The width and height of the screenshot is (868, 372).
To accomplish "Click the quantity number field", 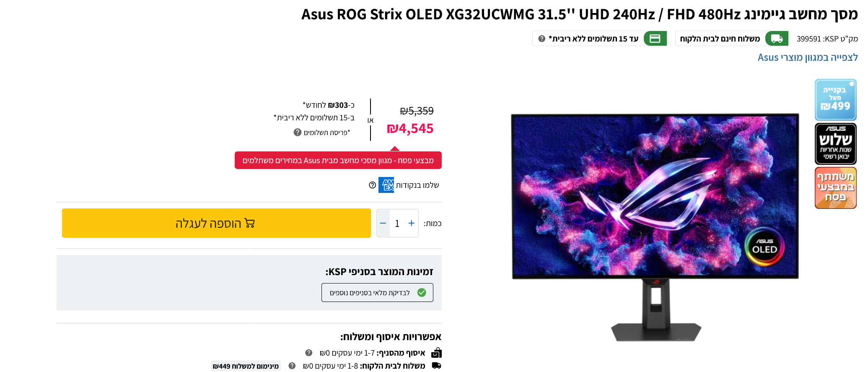I will click(397, 223).
